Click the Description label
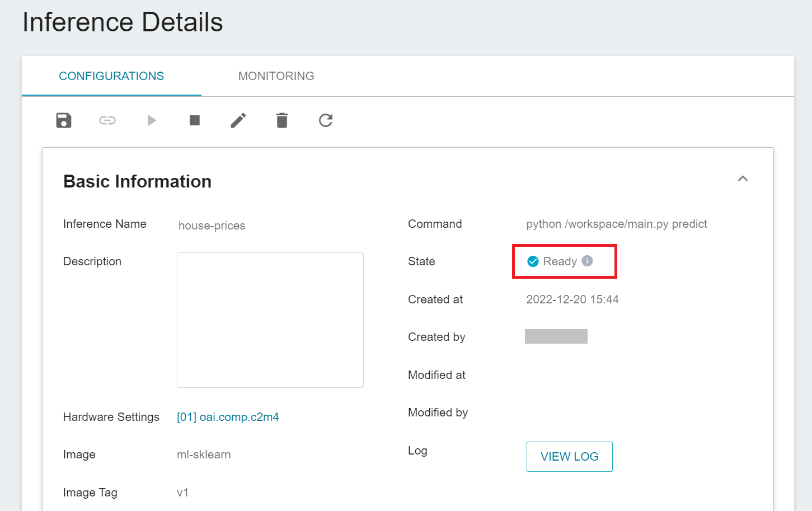The width and height of the screenshot is (812, 511). 92,261
